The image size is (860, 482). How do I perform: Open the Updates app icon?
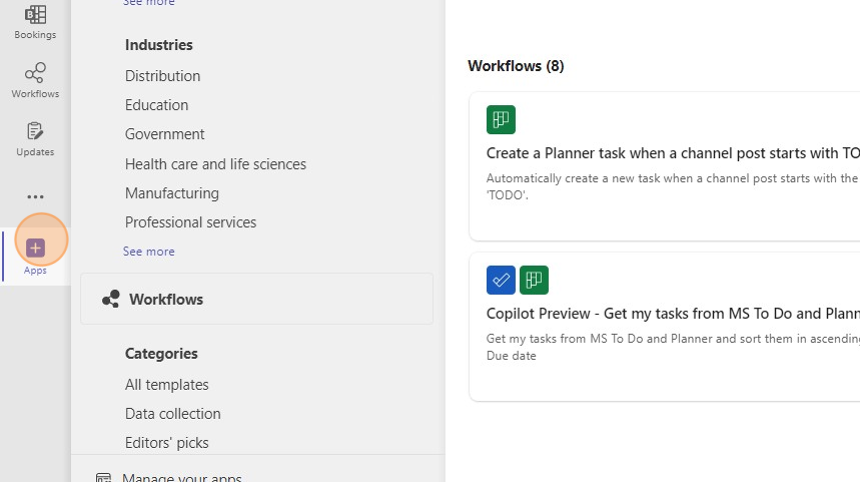point(35,138)
